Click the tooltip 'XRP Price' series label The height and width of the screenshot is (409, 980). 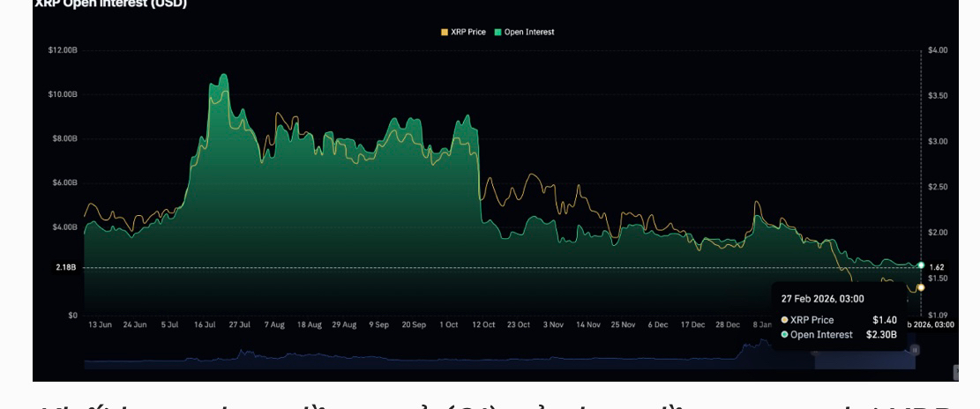click(x=812, y=320)
